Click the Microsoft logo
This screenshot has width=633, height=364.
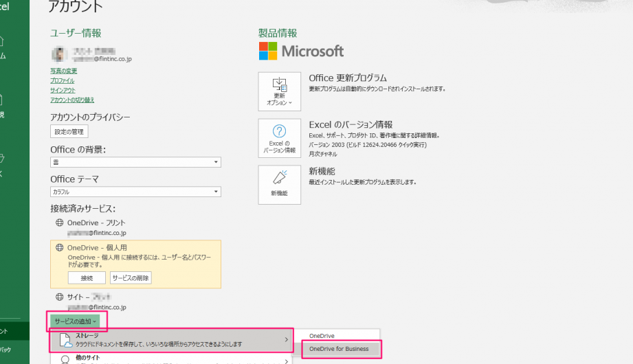[301, 52]
